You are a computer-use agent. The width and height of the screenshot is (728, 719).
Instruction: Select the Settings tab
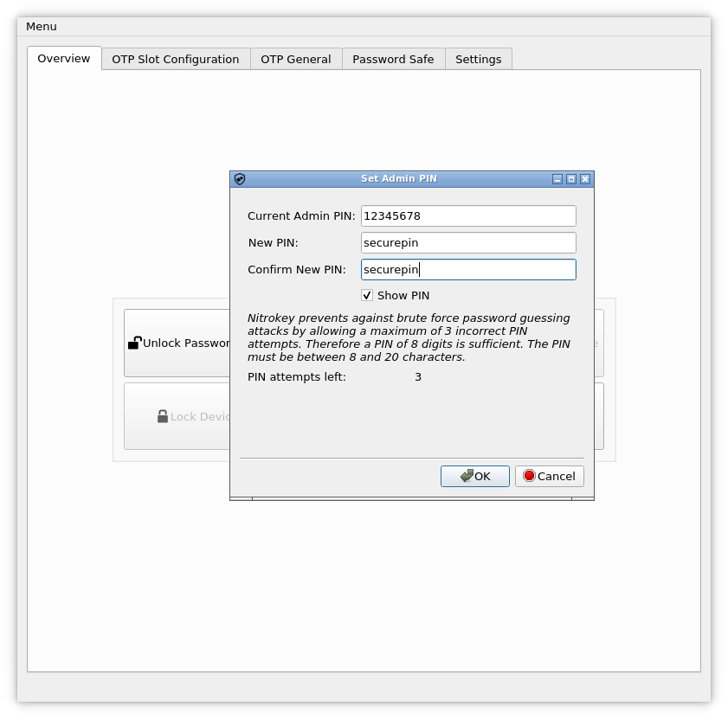click(x=478, y=60)
